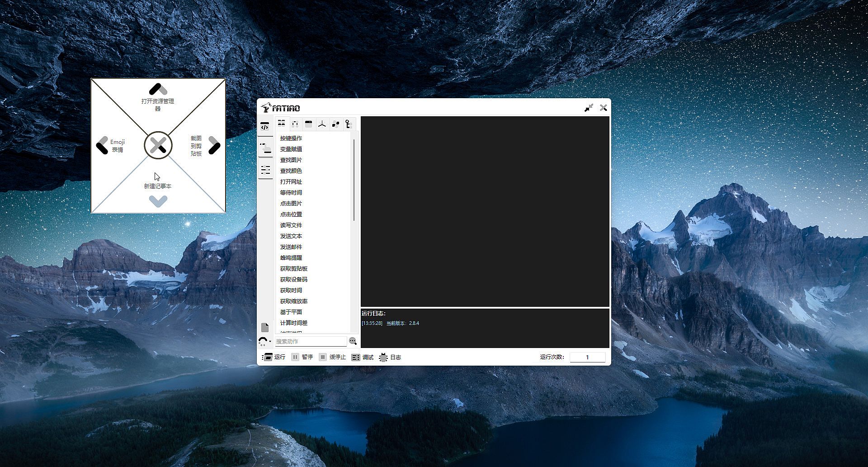Select the hand-pointer gesture sidebar icon
Viewport: 868px width, 467px height.
point(265,148)
